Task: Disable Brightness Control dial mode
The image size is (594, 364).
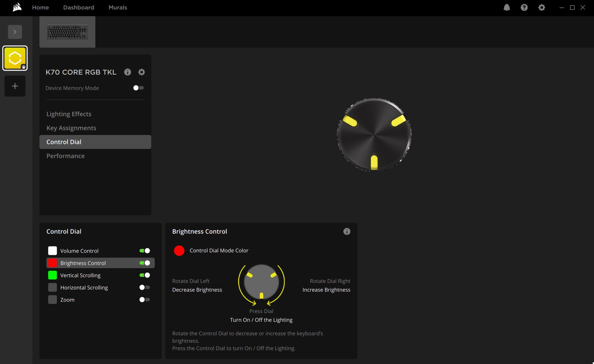Action: pos(145,263)
